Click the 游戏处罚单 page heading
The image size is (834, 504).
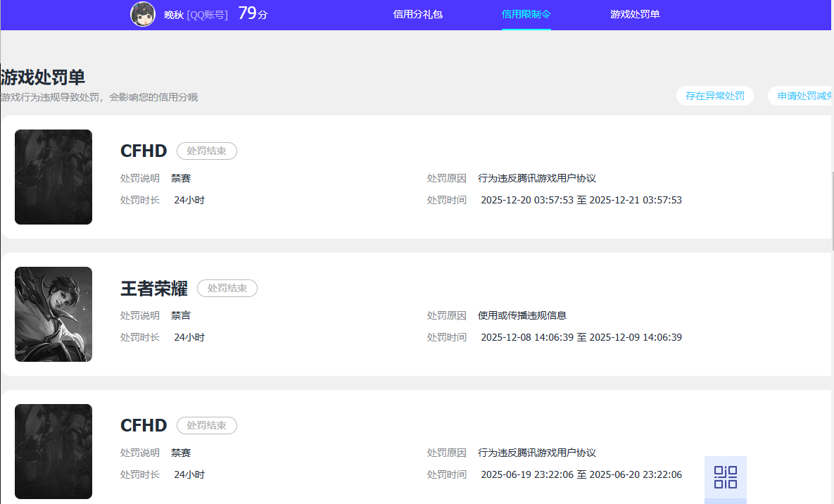click(43, 77)
